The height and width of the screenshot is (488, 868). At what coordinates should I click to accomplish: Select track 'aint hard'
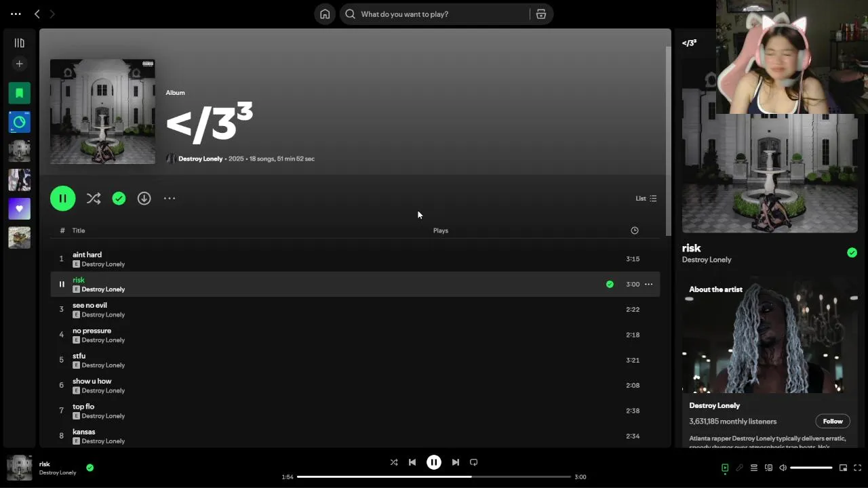(355, 259)
